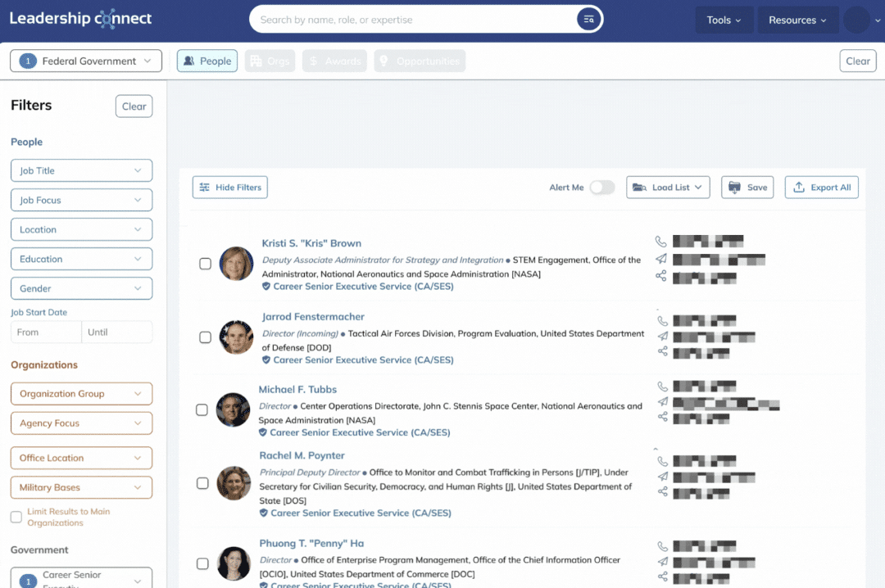The width and height of the screenshot is (885, 588).
Task: Click the email icon for Phuong T. Ha
Action: point(663,562)
